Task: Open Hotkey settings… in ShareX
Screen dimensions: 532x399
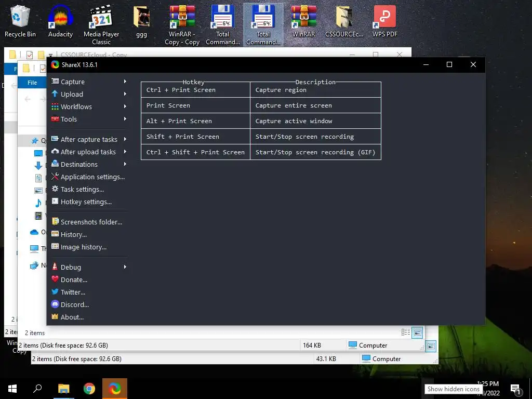Action: (x=86, y=202)
